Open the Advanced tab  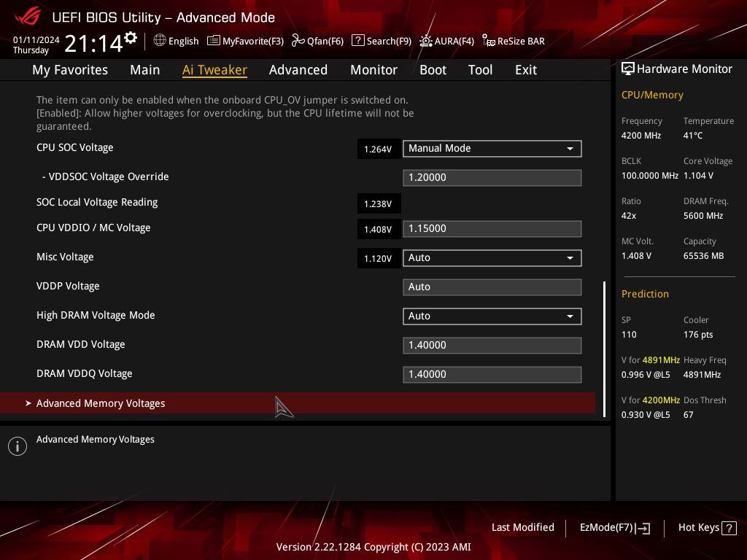[298, 70]
